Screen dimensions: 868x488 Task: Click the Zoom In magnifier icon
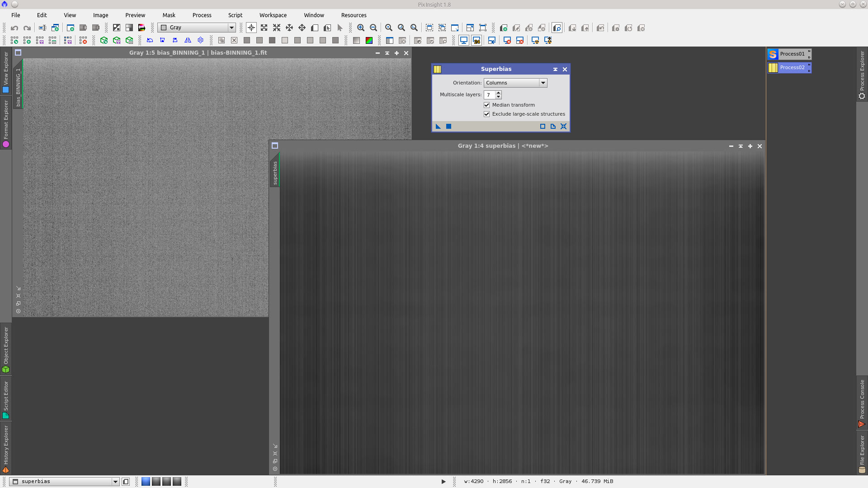[361, 28]
